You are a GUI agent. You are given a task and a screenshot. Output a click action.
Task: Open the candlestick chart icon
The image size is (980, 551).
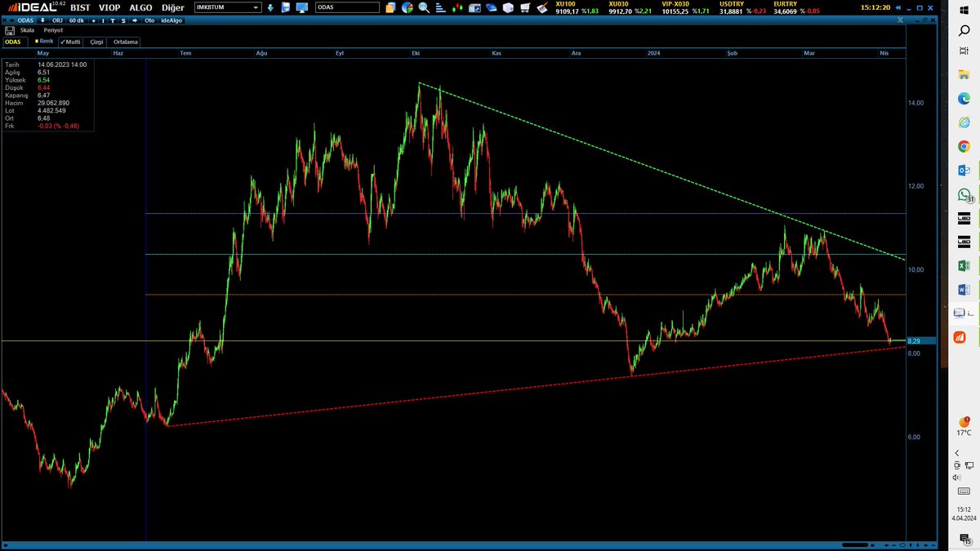[457, 8]
